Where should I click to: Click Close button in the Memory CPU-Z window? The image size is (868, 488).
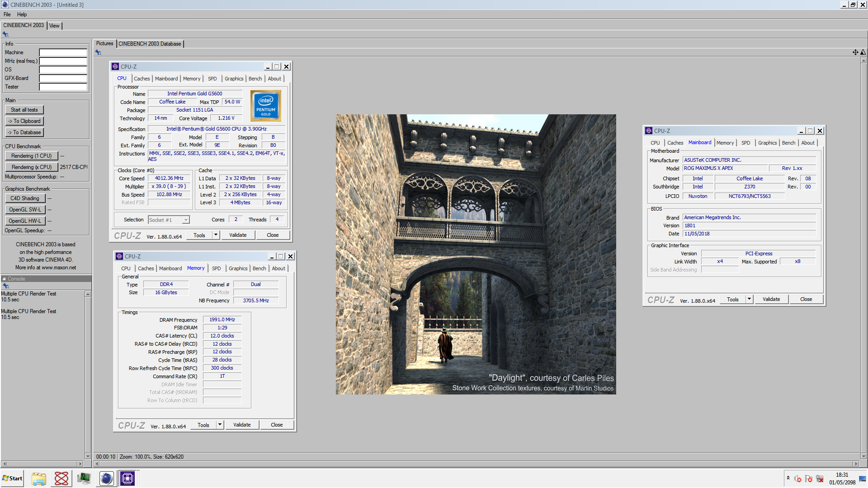click(277, 425)
